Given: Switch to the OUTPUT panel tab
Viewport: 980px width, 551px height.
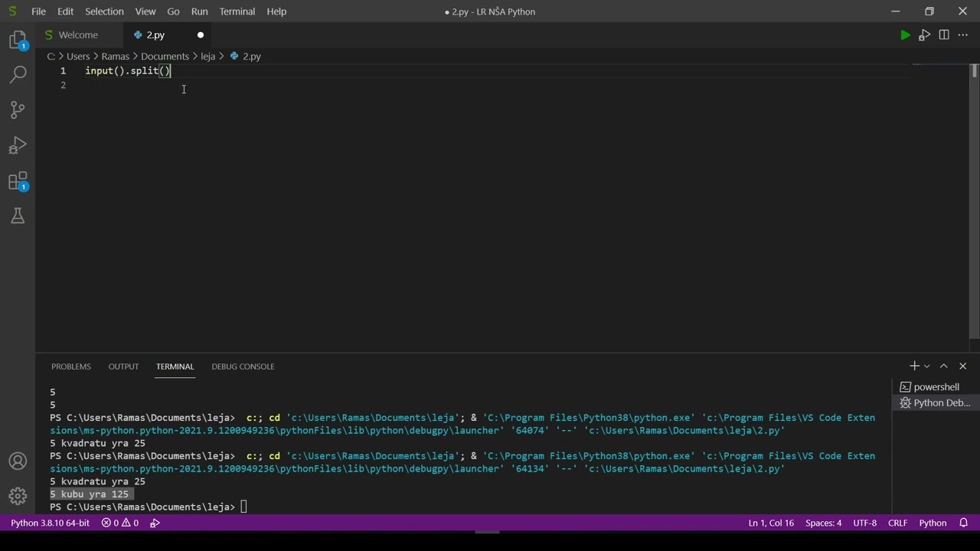Looking at the screenshot, I should pyautogui.click(x=123, y=367).
